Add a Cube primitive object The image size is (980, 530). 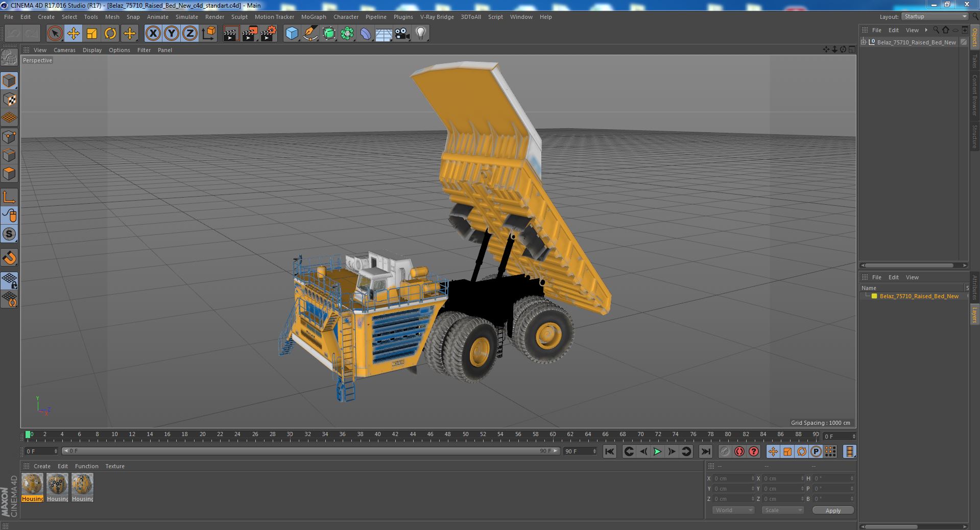[x=292, y=34]
